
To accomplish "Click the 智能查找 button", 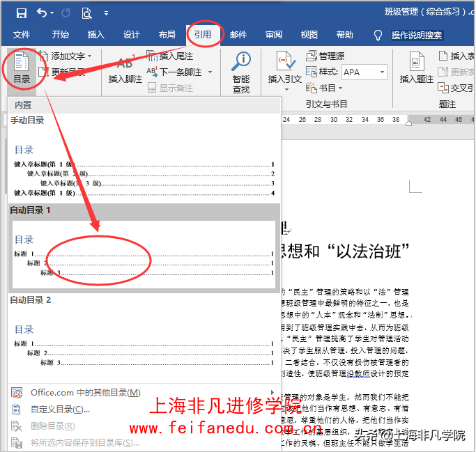I will tap(241, 73).
